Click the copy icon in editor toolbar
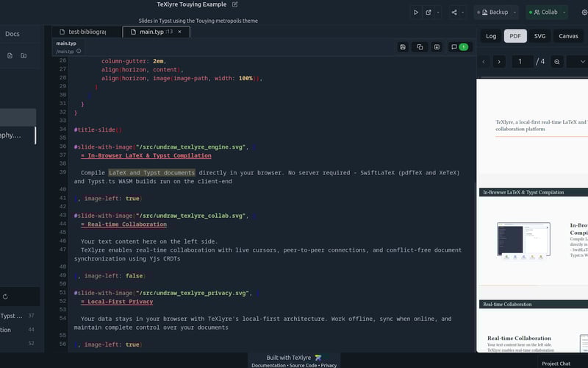Viewport: 588px width, 368px height. [x=420, y=47]
